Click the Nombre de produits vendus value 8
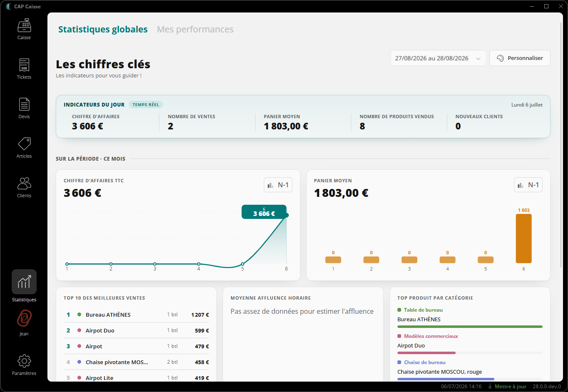Viewport: 568px width, 392px height. coord(362,127)
